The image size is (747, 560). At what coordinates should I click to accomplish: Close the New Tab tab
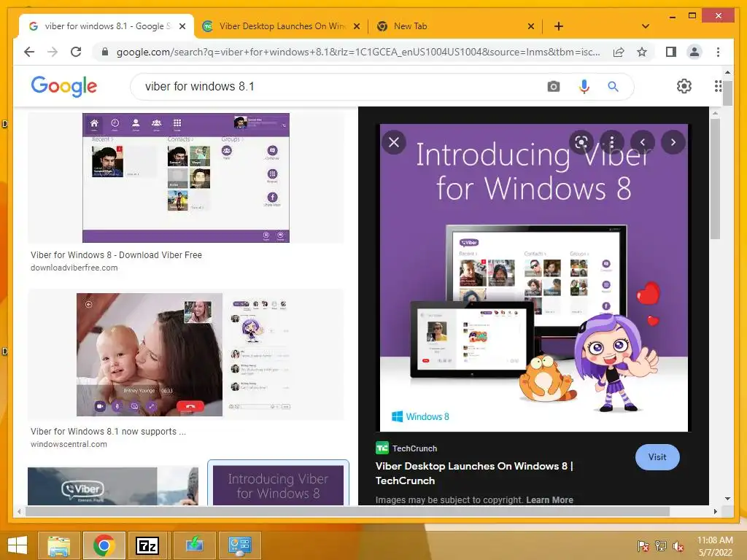[x=531, y=26]
